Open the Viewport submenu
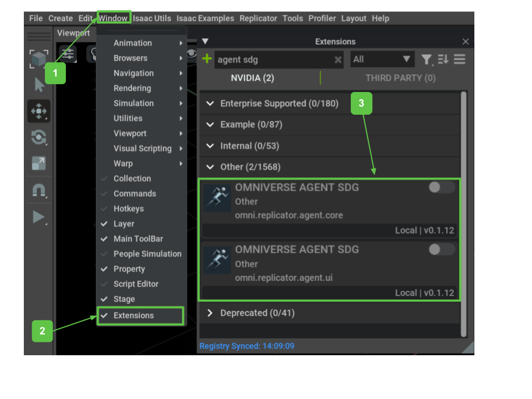 point(142,134)
